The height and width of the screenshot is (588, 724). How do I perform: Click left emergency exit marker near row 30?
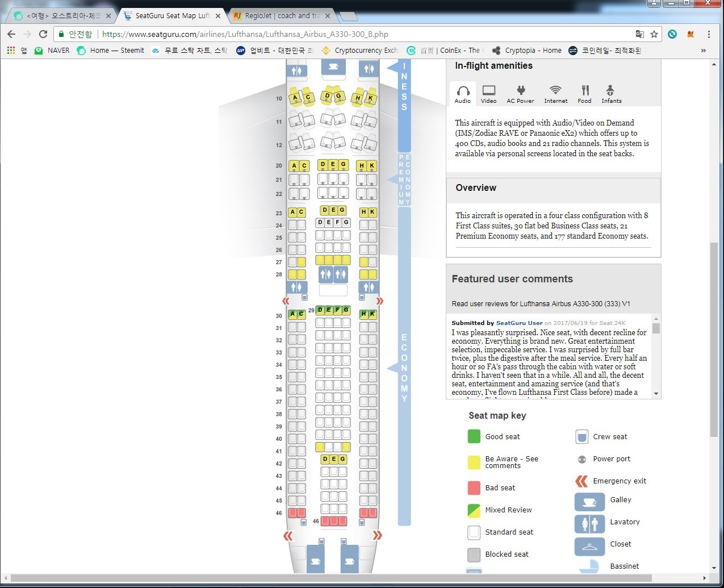point(286,301)
